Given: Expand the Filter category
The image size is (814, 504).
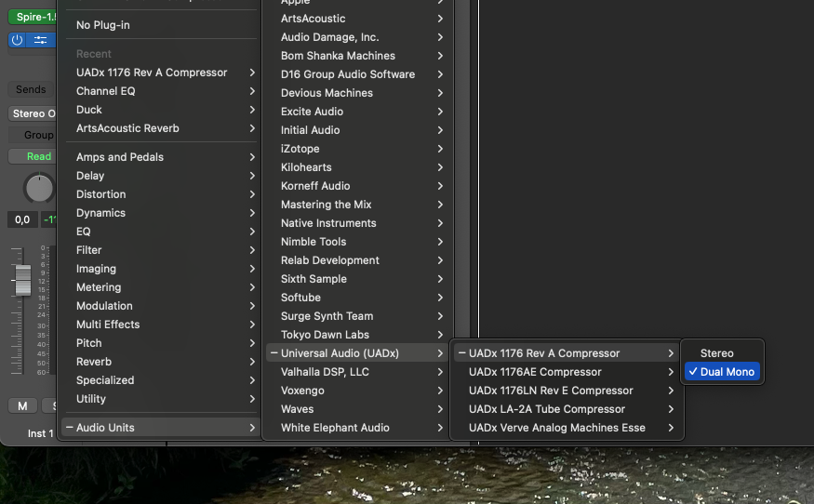Looking at the screenshot, I should pos(161,250).
